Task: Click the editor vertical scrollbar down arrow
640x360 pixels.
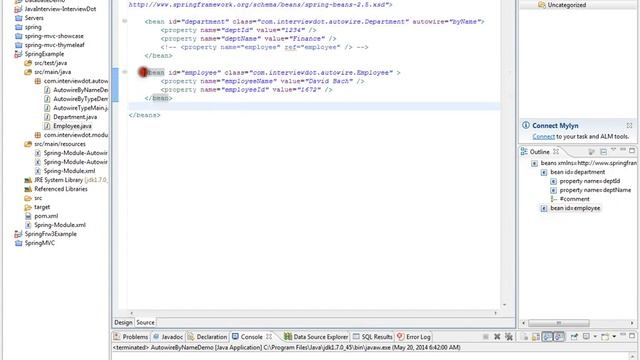Action: 504,305
